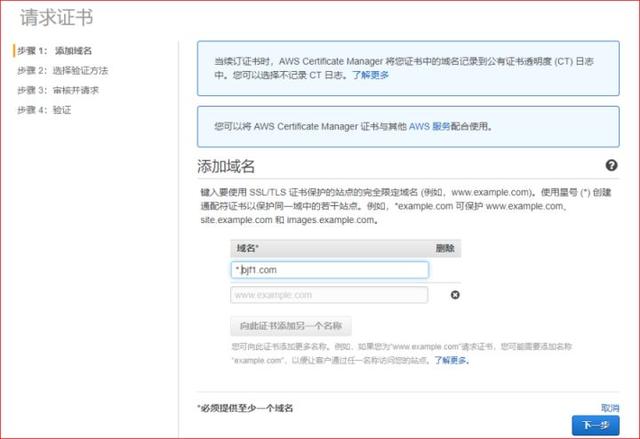Select the 添加域名 section heading
640x439 pixels.
(x=233, y=166)
